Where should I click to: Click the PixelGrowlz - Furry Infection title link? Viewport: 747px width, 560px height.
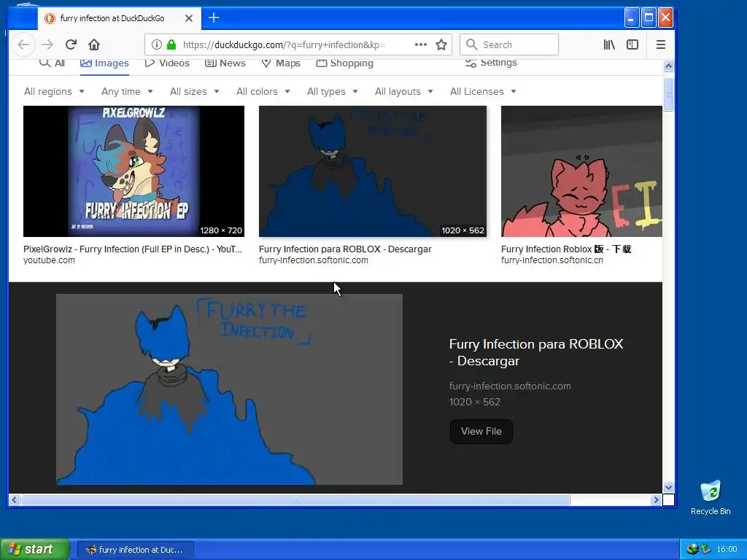pyautogui.click(x=133, y=249)
